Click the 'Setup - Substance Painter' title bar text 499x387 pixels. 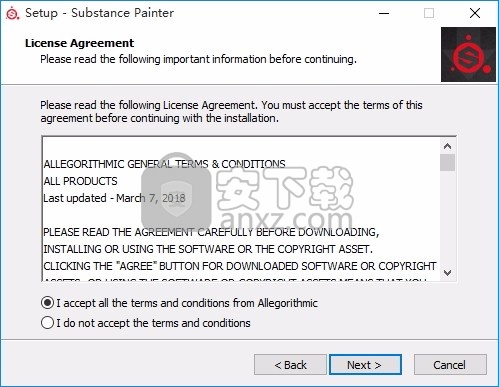99,13
